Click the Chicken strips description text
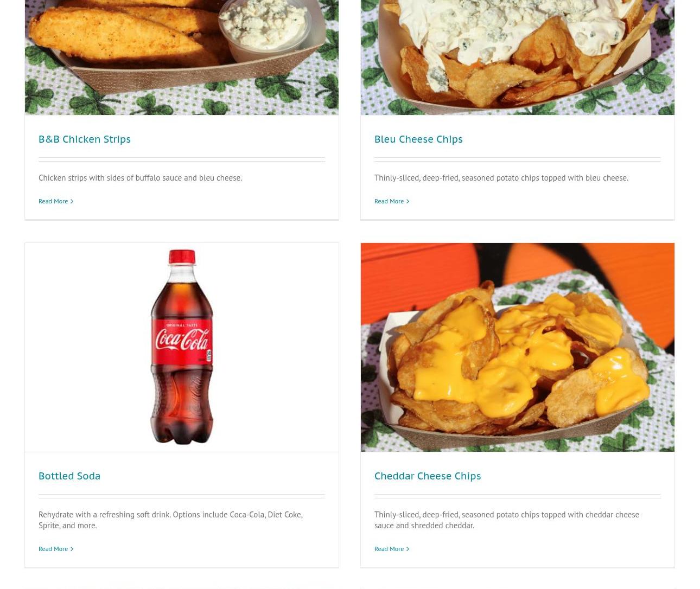Image resolution: width=700 pixels, height=589 pixels. pyautogui.click(x=140, y=178)
